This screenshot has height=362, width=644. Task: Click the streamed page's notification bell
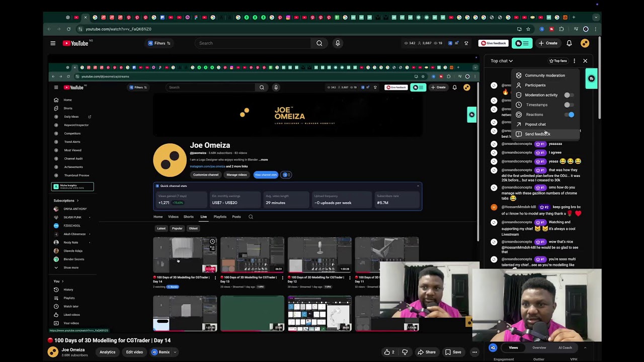(454, 87)
